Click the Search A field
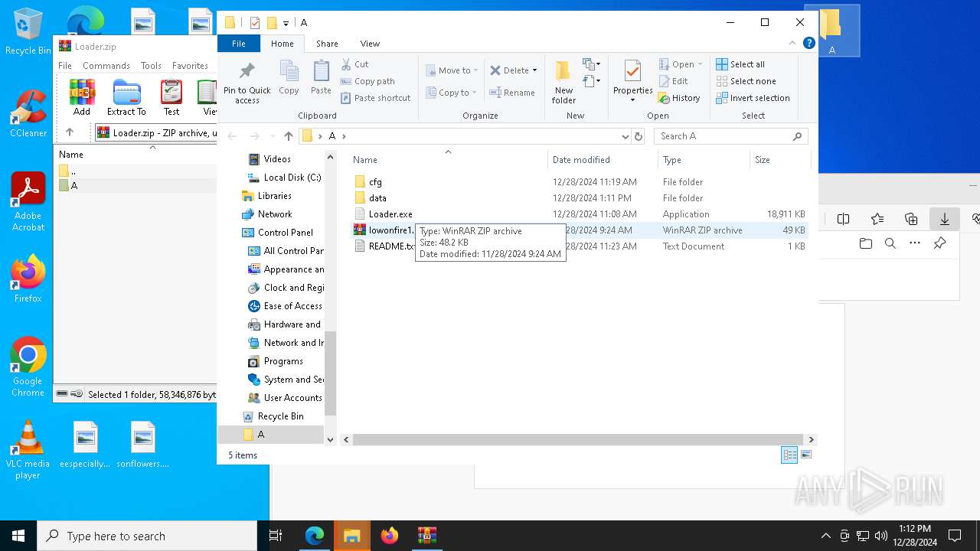Screen dimensions: 980x551 tap(731, 136)
